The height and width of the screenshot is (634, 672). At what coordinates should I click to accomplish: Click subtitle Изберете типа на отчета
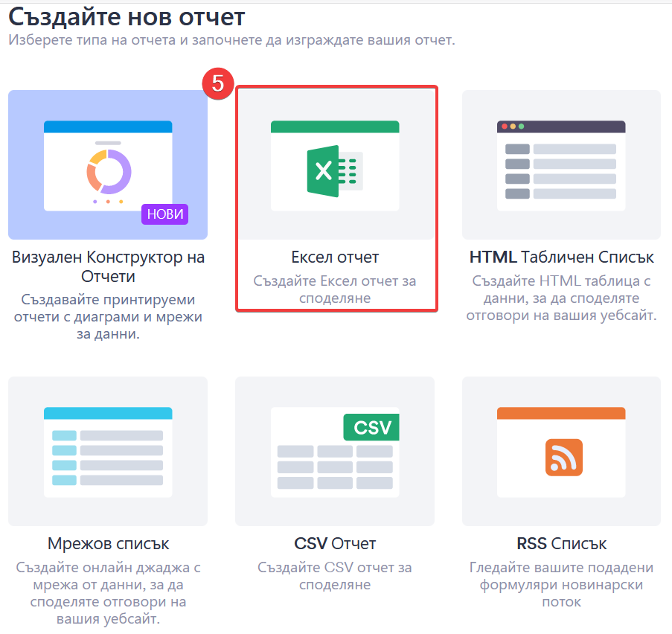(x=231, y=40)
